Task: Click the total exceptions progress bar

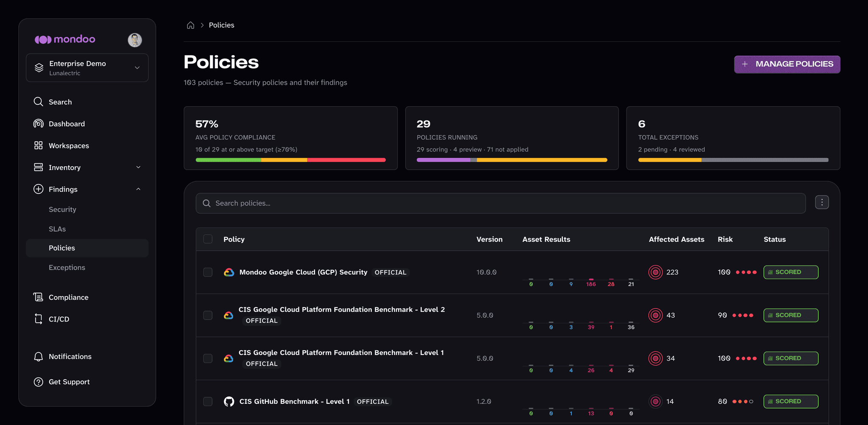Action: pos(733,160)
